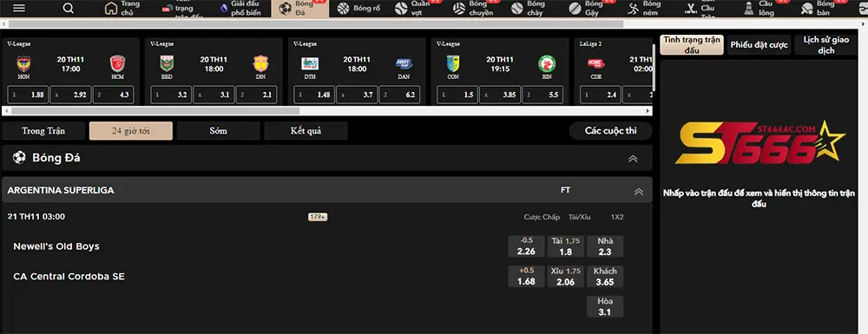
Task: Click the soccer ball icon beside Bóng Đá heading
Action: [x=19, y=158]
